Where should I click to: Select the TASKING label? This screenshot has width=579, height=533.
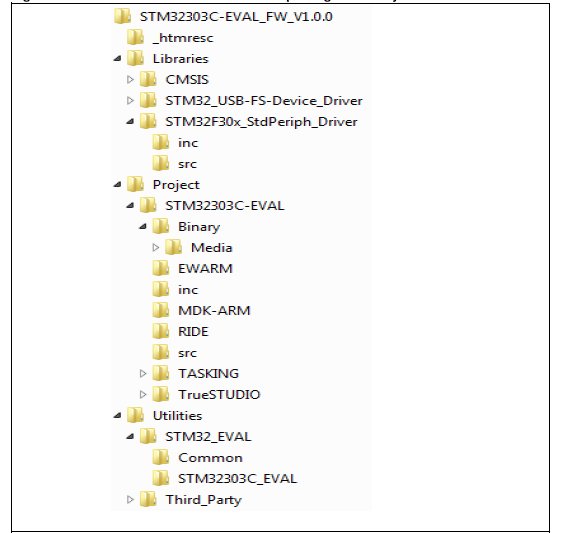tap(209, 374)
